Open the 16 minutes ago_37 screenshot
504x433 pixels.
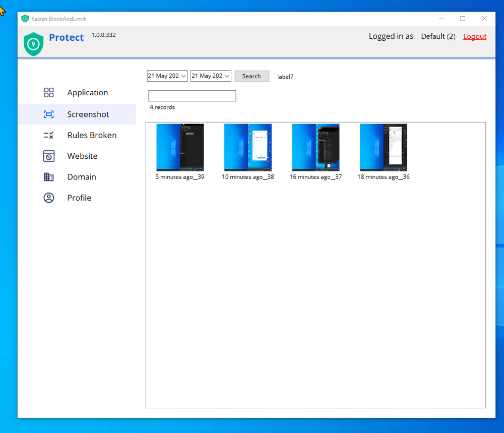pyautogui.click(x=316, y=148)
